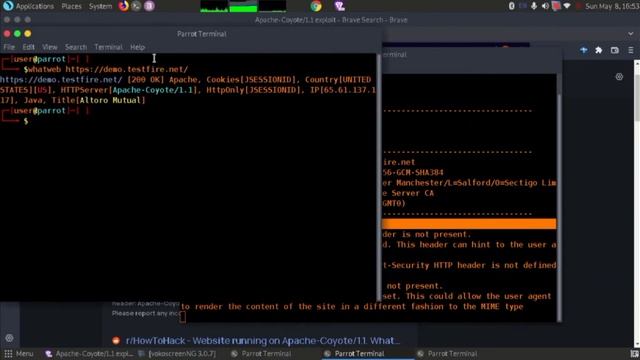This screenshot has height=360, width=640.
Task: Open Terminal menu in Parrot Terminal
Action: point(108,47)
